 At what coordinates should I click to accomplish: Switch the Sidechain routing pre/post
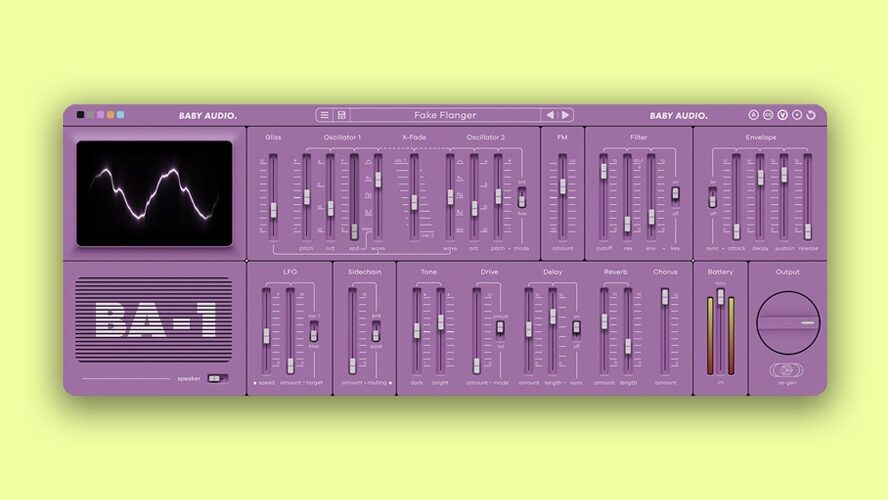coord(376,330)
